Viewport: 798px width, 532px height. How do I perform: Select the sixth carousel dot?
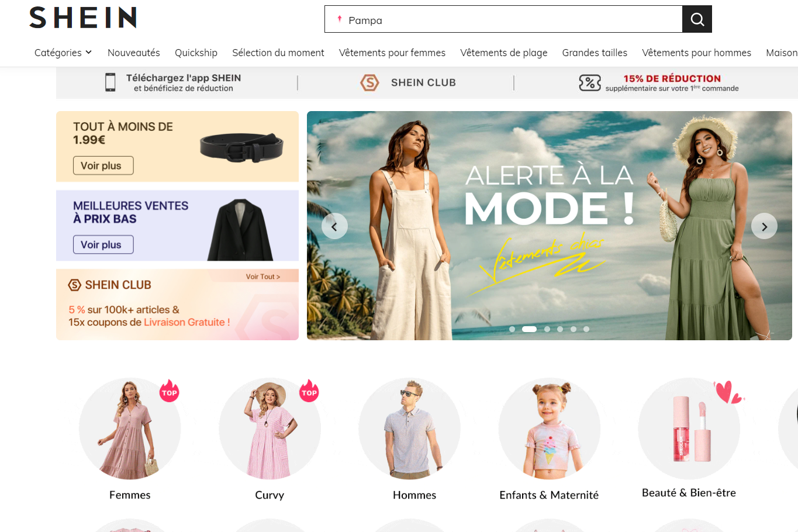[586, 329]
